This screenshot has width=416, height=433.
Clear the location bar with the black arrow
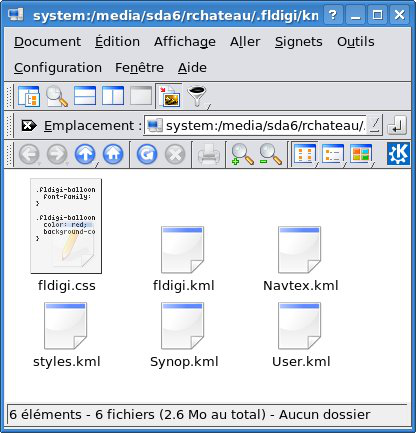(x=29, y=126)
